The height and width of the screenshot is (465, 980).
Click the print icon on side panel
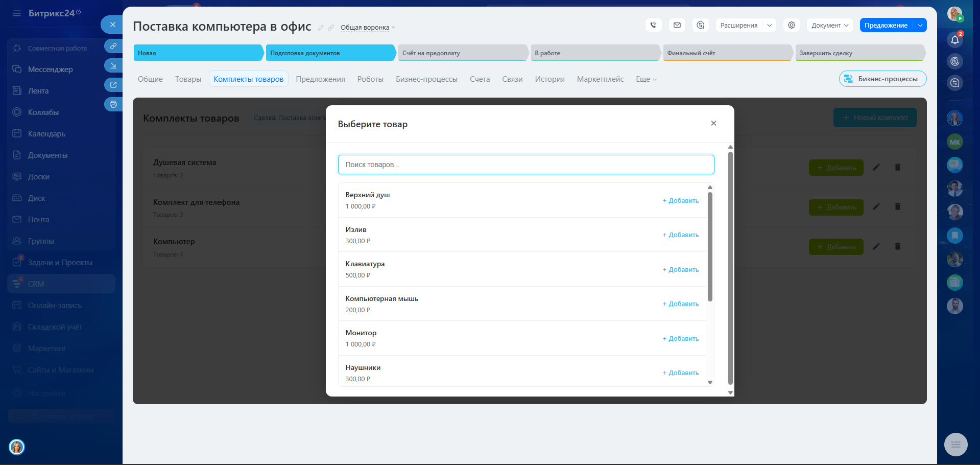(113, 104)
